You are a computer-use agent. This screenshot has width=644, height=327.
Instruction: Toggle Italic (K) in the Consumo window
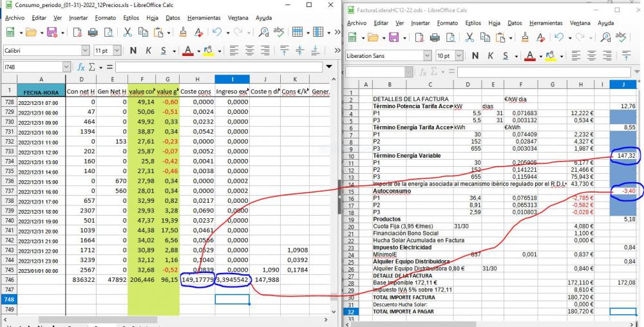point(148,50)
